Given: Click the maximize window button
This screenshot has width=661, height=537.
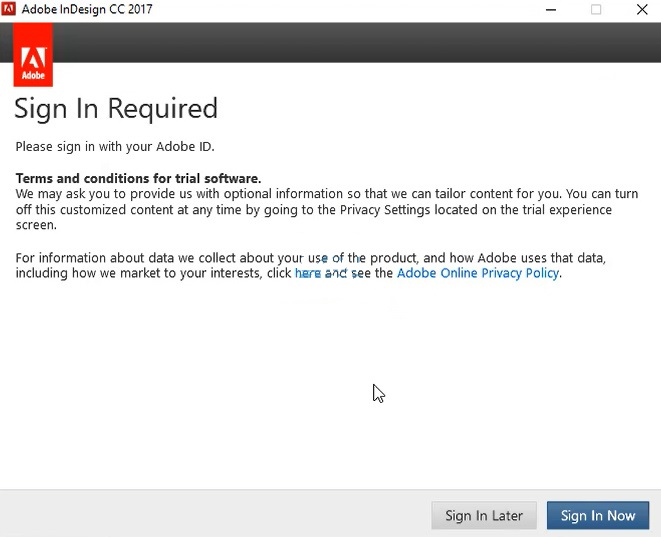Looking at the screenshot, I should 596,10.
